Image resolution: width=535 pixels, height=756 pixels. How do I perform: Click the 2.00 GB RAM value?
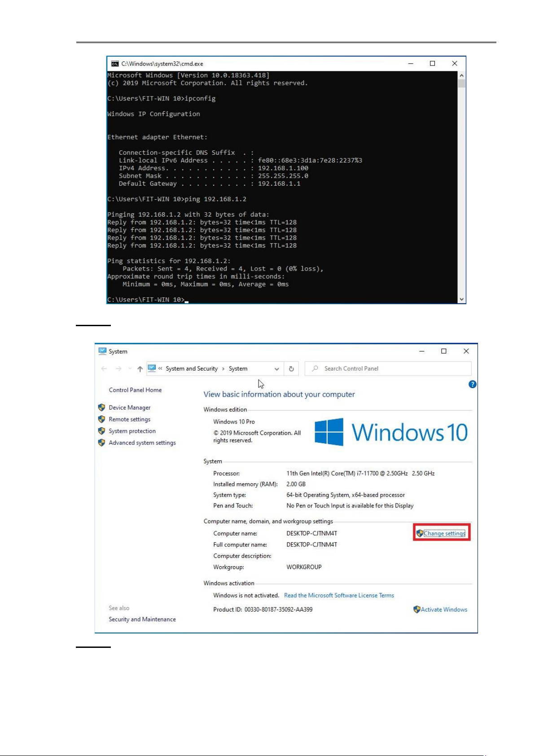click(x=296, y=484)
